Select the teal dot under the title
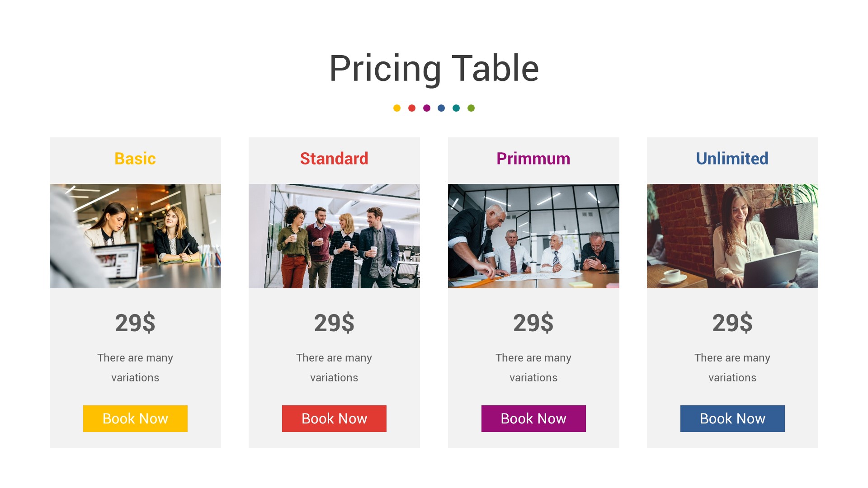 456,108
